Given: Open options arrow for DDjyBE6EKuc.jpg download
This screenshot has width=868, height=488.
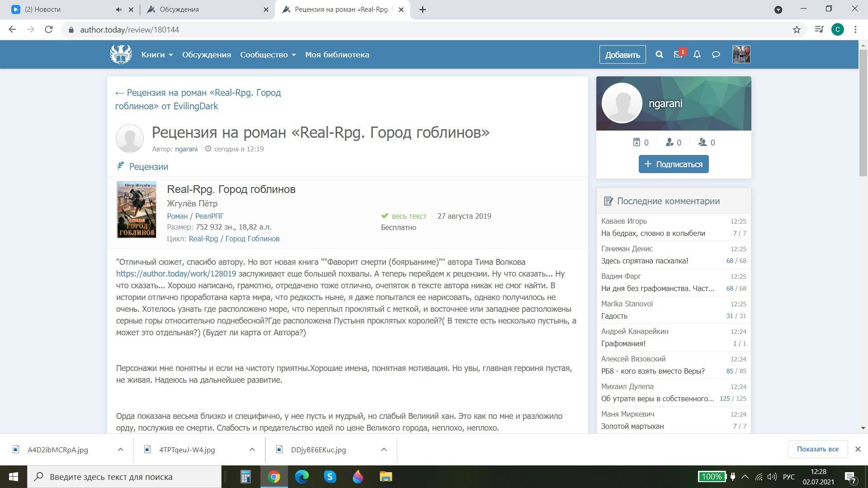Looking at the screenshot, I should tap(384, 450).
